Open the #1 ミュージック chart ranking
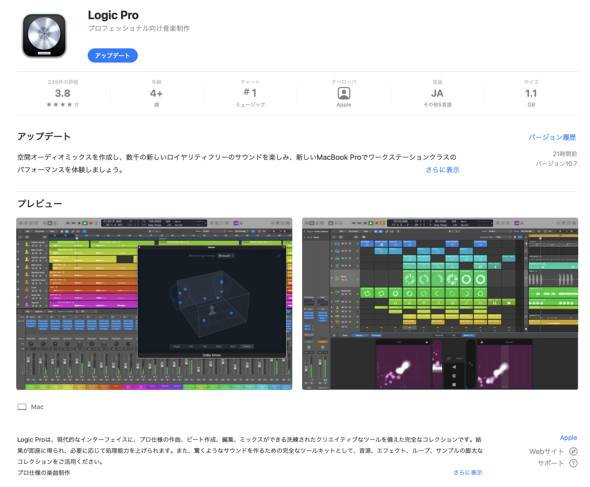 pos(250,93)
